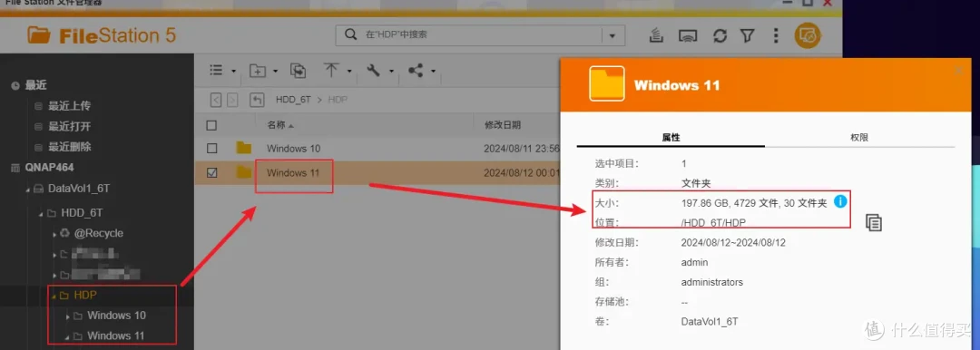980x350 pixels.
Task: Click the Windows 11 folder icon in list
Action: 244,172
